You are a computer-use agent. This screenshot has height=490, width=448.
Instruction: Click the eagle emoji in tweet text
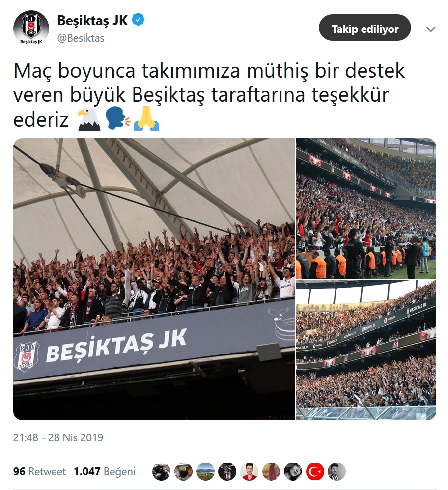(89, 119)
